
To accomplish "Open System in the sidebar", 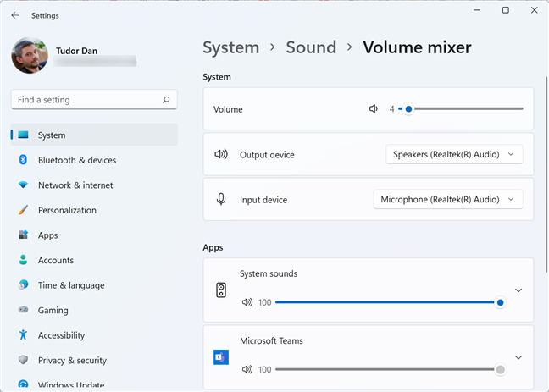I will point(94,135).
